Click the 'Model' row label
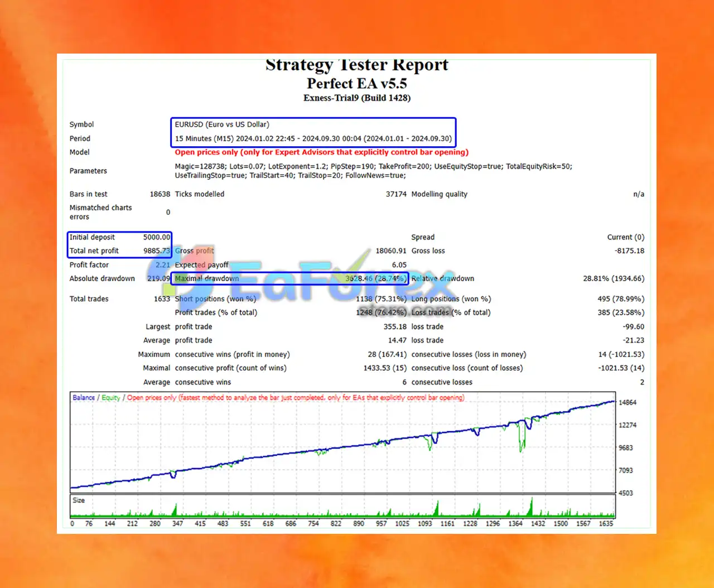714x588 pixels. pos(79,152)
